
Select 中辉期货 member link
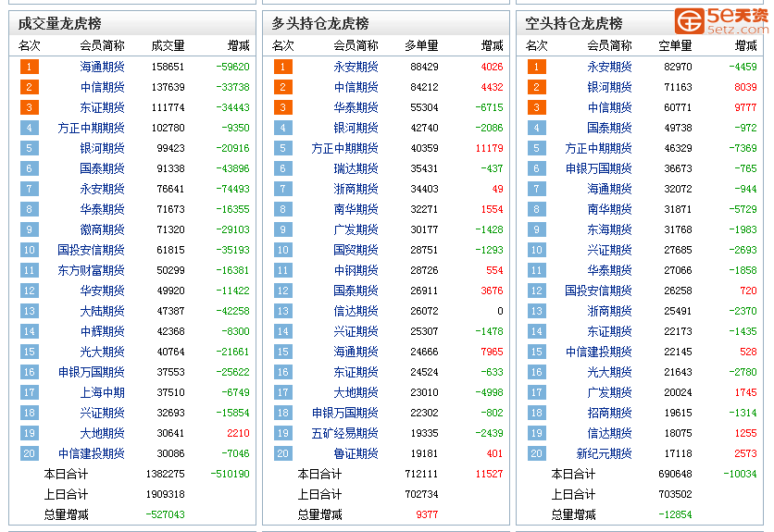coord(102,331)
